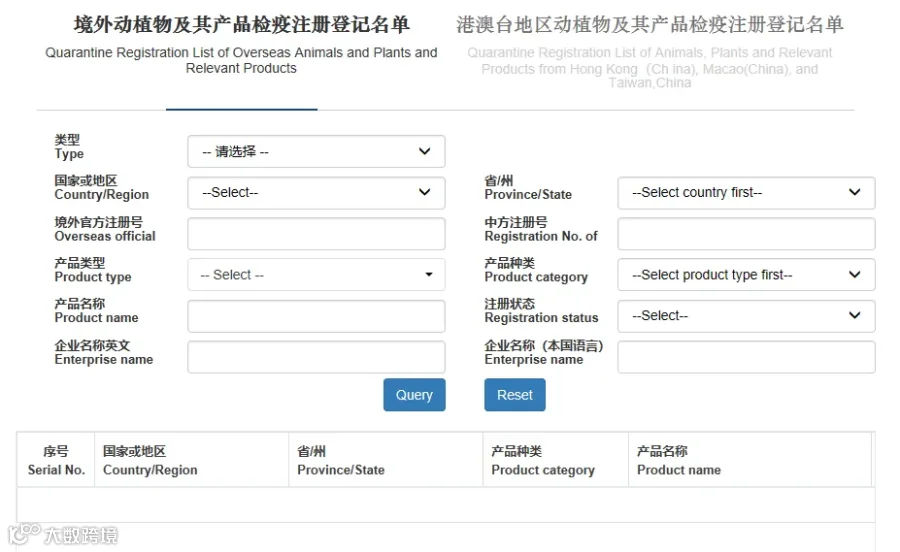
Task: Expand the Product type select
Action: 316,275
